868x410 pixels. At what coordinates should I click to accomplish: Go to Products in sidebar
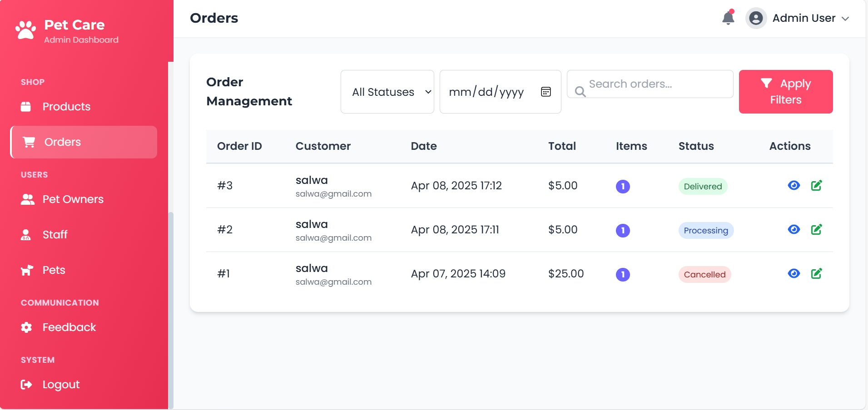[66, 107]
